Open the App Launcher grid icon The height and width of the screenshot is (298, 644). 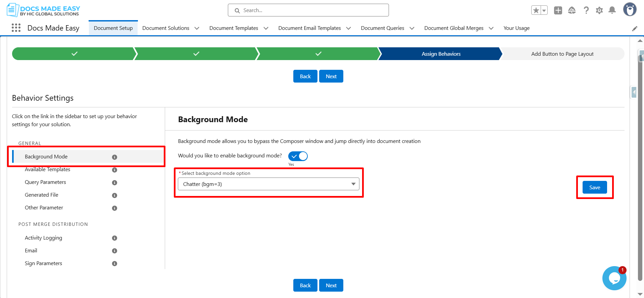point(16,28)
